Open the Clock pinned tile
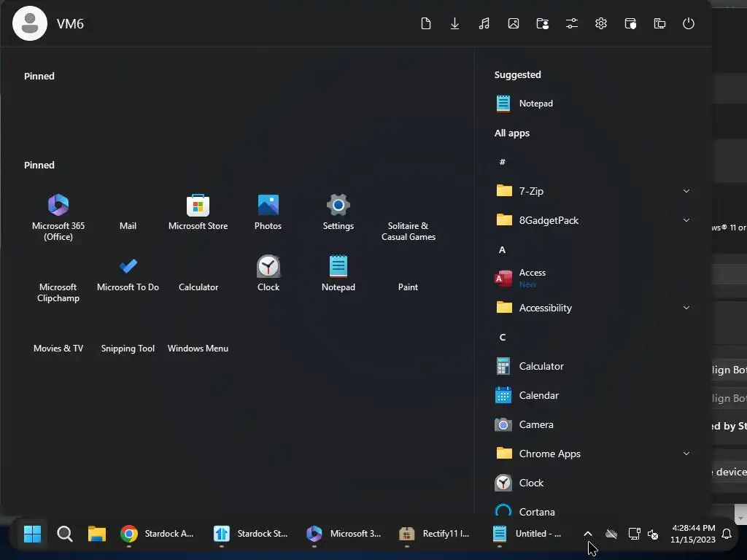Viewport: 747px width, 560px height. pos(268,274)
